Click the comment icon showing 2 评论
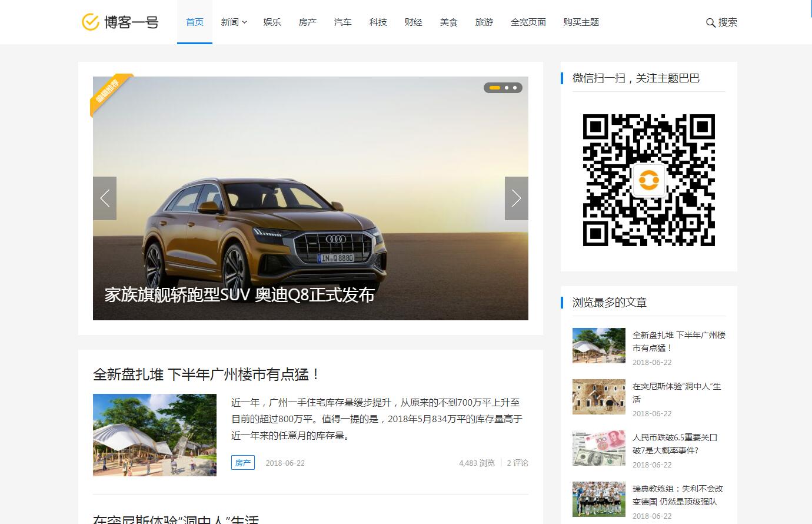The height and width of the screenshot is (524, 812). 517,463
